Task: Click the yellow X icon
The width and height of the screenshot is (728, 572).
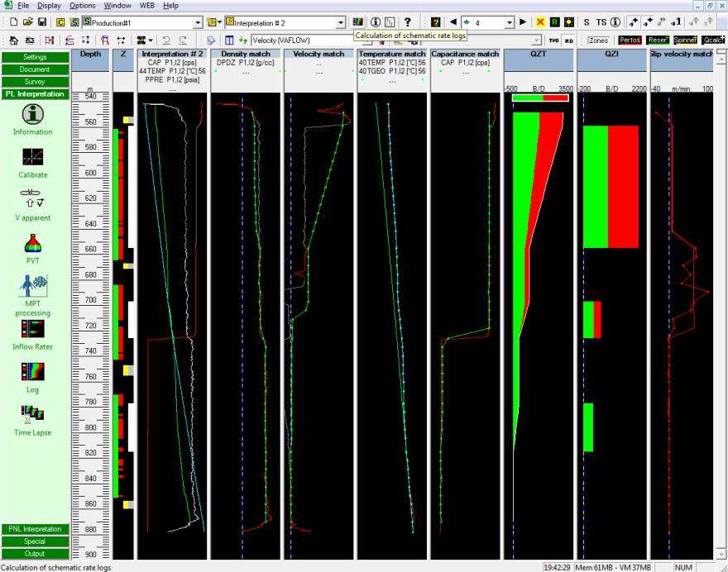Action: (540, 21)
